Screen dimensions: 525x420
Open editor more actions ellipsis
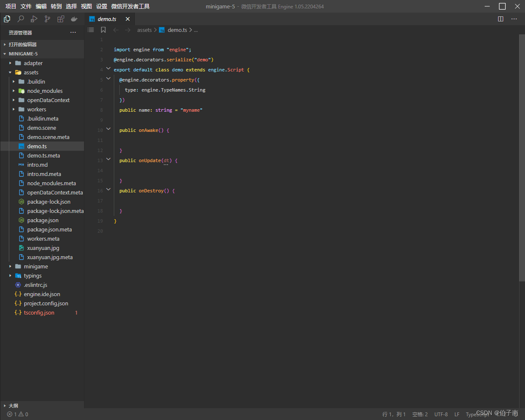coord(514,19)
